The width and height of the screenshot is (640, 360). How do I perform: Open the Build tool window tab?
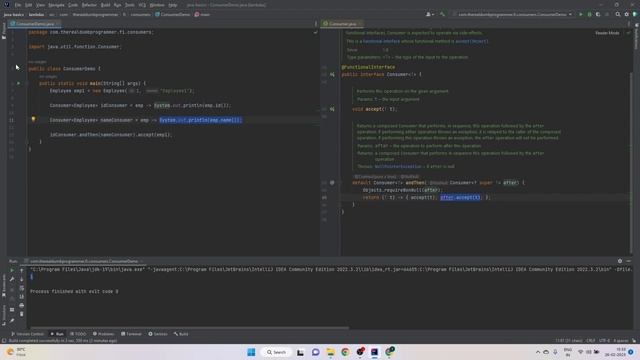click(x=181, y=334)
